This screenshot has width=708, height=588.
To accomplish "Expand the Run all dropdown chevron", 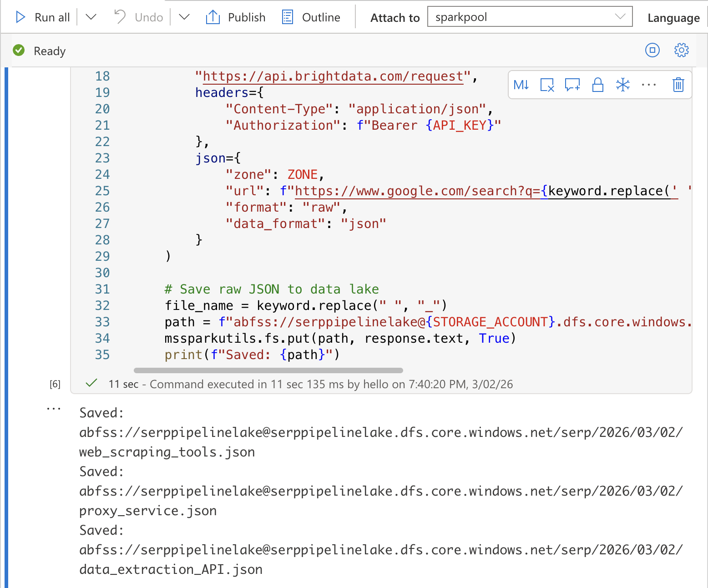I will click(x=91, y=17).
